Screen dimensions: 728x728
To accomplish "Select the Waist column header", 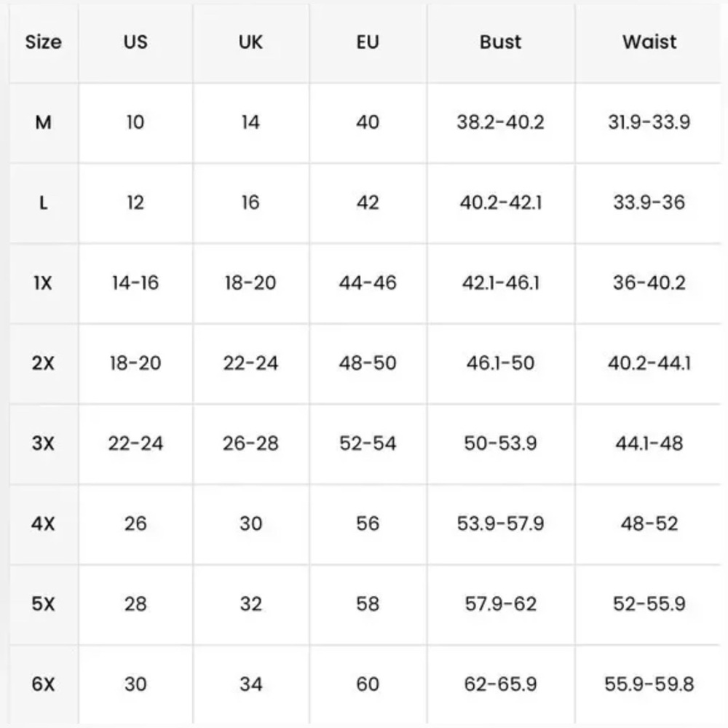I will pyautogui.click(x=649, y=42).
